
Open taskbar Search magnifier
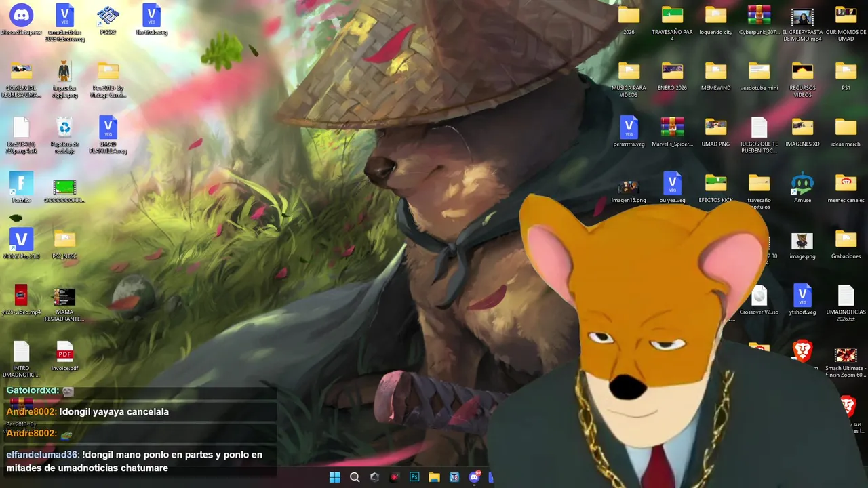[355, 477]
